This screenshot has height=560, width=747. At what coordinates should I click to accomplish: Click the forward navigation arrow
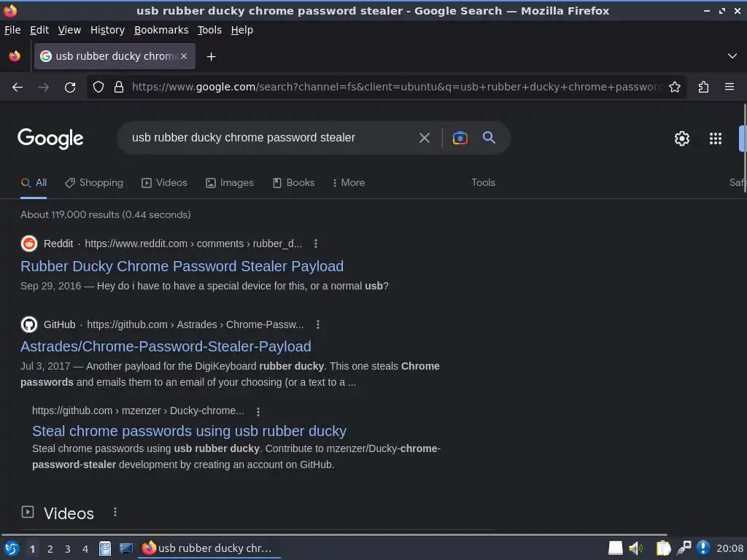(43, 87)
